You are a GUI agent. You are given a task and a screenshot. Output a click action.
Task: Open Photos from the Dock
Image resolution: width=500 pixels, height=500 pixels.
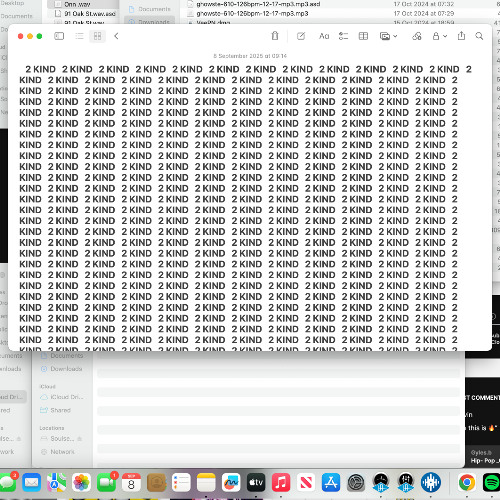click(x=81, y=482)
